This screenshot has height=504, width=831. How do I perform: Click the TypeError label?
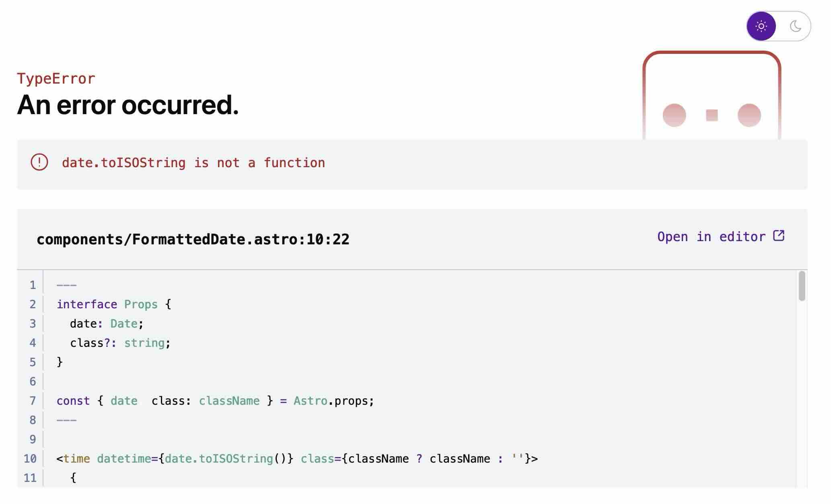pos(56,79)
